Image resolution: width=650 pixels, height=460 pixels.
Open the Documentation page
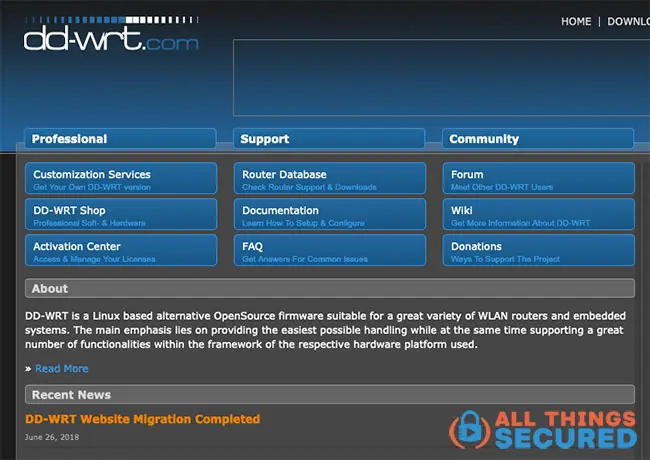(x=330, y=214)
